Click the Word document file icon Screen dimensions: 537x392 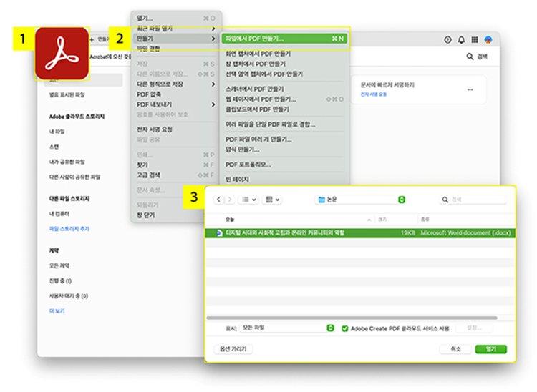coord(219,233)
